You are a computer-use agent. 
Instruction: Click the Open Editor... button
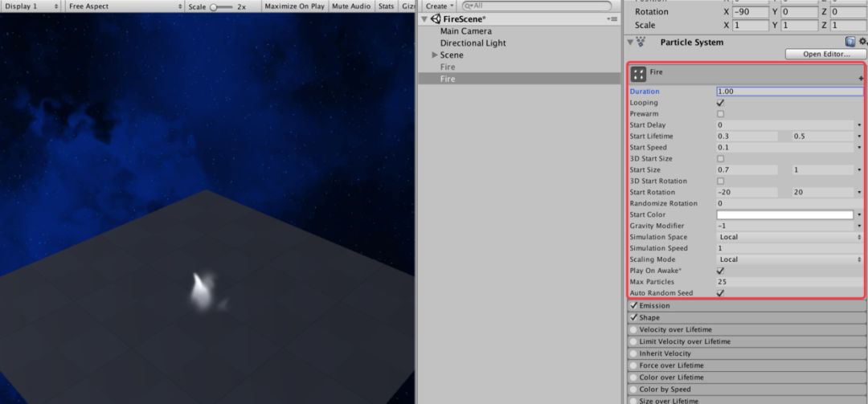tap(826, 55)
